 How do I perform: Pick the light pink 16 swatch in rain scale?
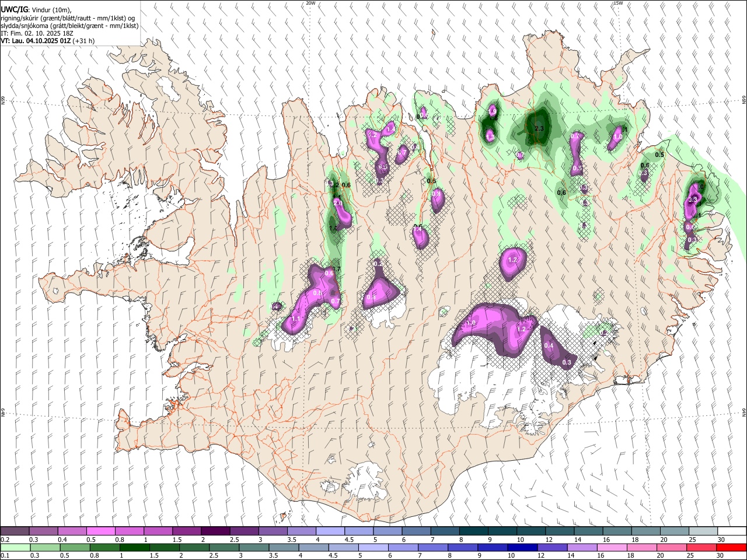point(612,547)
